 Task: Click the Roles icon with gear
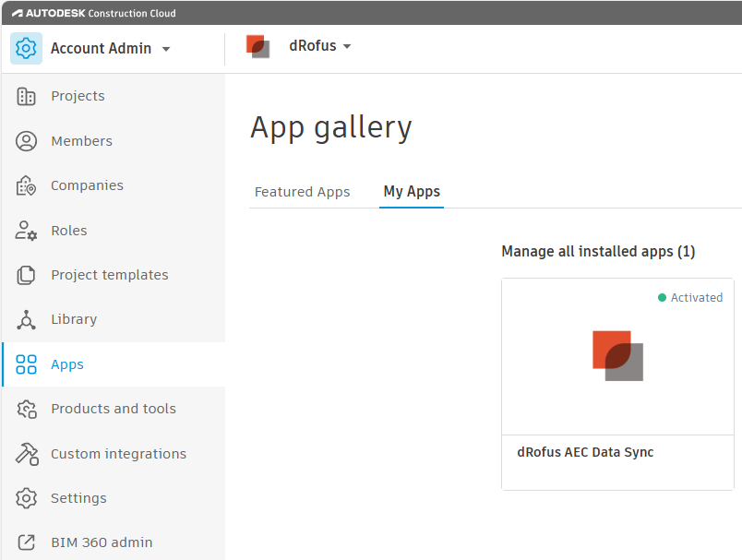pyautogui.click(x=26, y=231)
